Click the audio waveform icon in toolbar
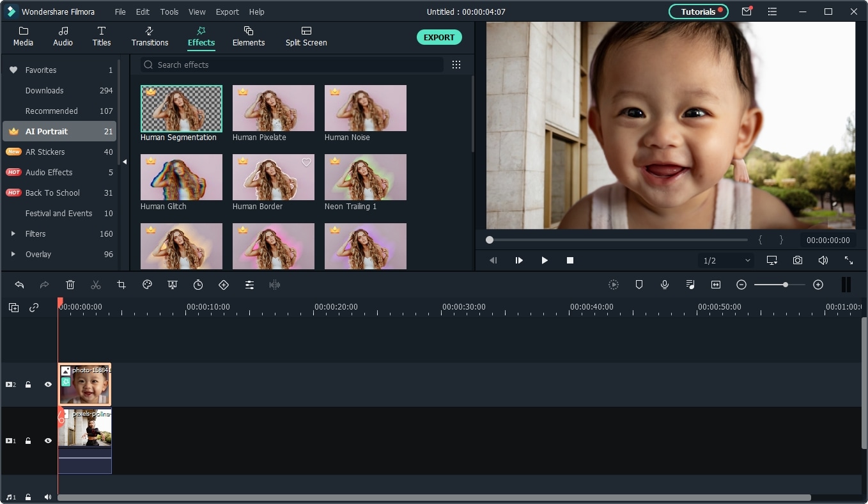The height and width of the screenshot is (504, 868). pyautogui.click(x=275, y=285)
